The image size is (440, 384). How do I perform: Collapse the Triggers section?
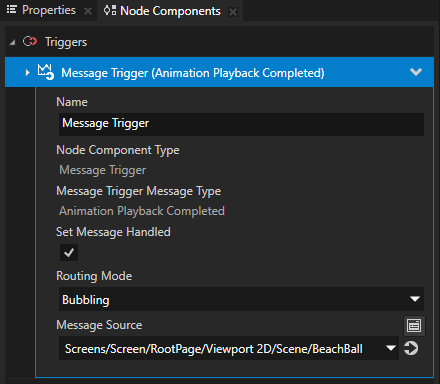[x=12, y=42]
